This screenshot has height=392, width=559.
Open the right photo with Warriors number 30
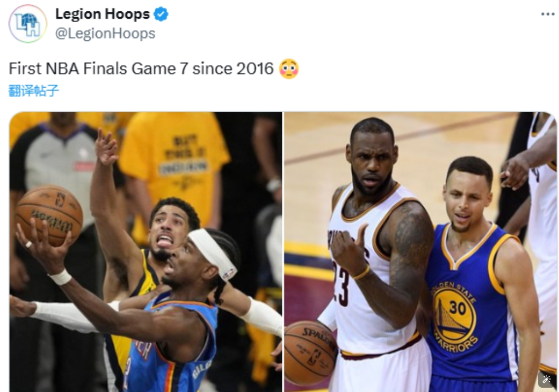tap(420, 252)
